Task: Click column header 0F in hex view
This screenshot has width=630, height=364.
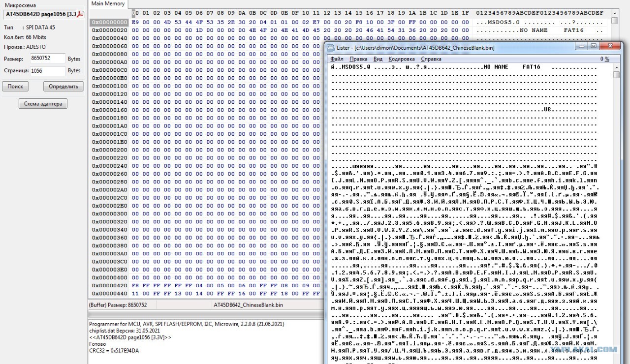Action: tap(295, 13)
